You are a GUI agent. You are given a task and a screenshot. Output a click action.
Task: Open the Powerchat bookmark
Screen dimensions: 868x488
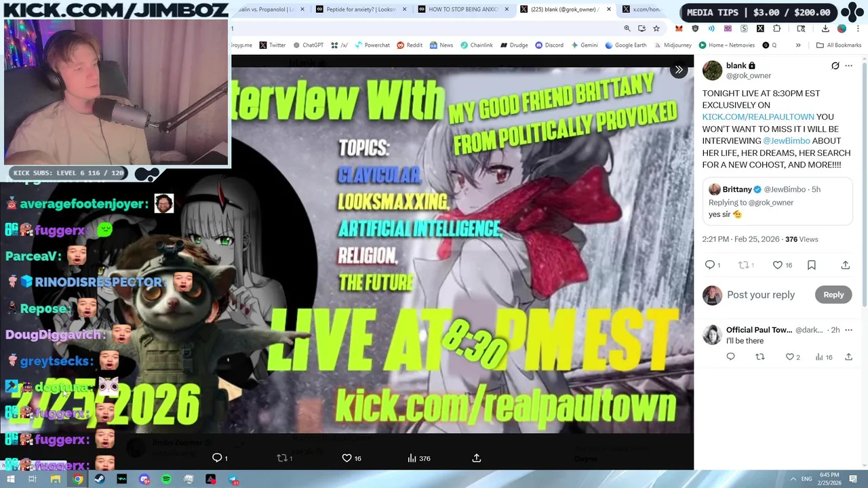coord(372,45)
